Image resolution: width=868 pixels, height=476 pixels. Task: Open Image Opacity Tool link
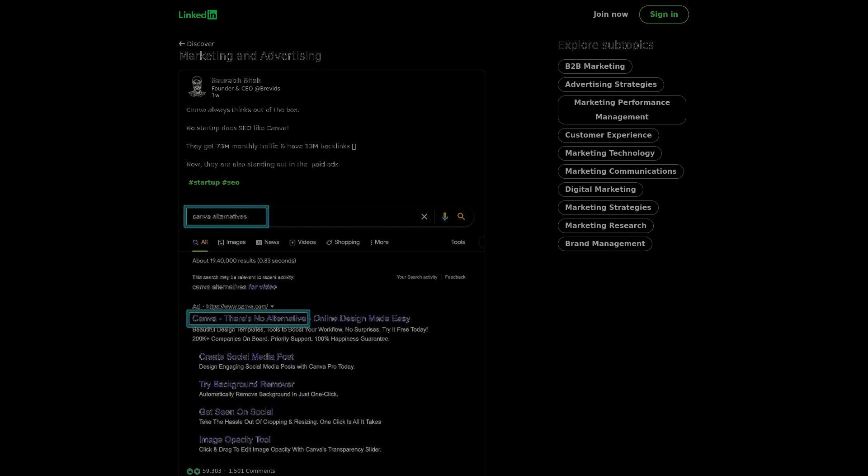[x=235, y=440]
